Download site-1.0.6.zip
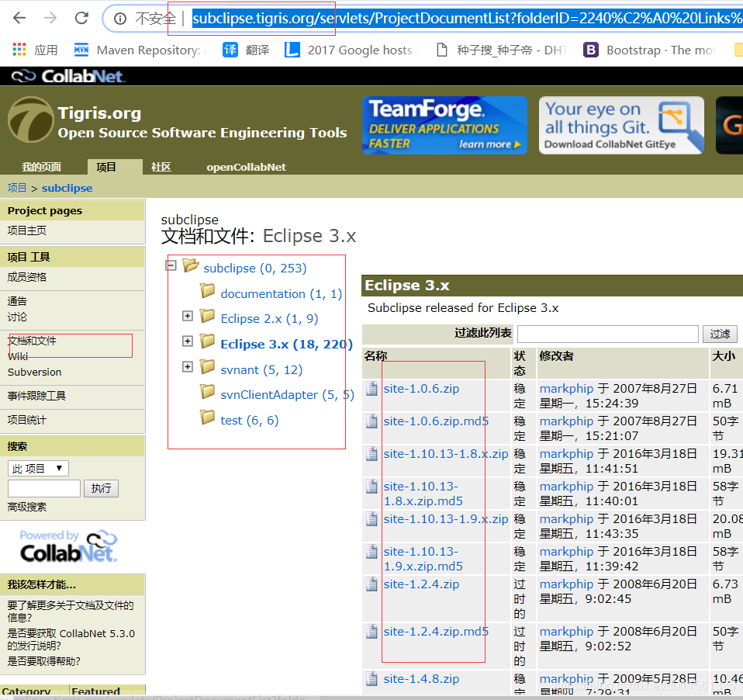743x700 pixels. (x=421, y=389)
